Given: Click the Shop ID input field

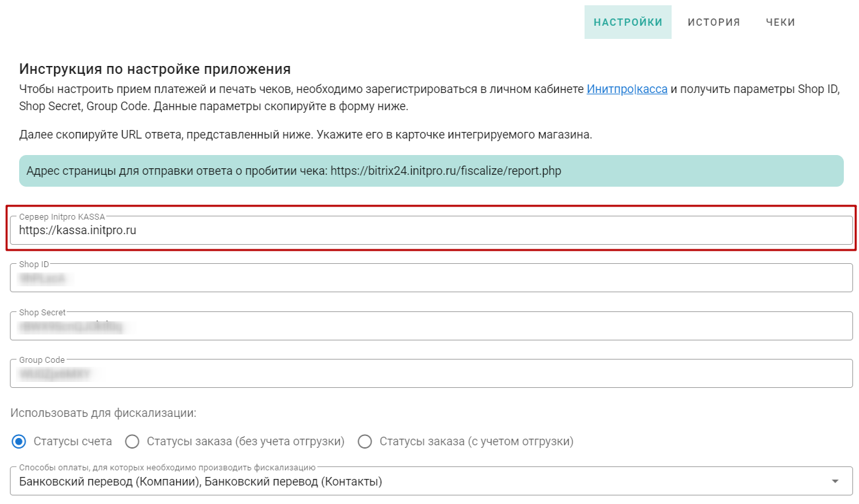Looking at the screenshot, I should [431, 278].
